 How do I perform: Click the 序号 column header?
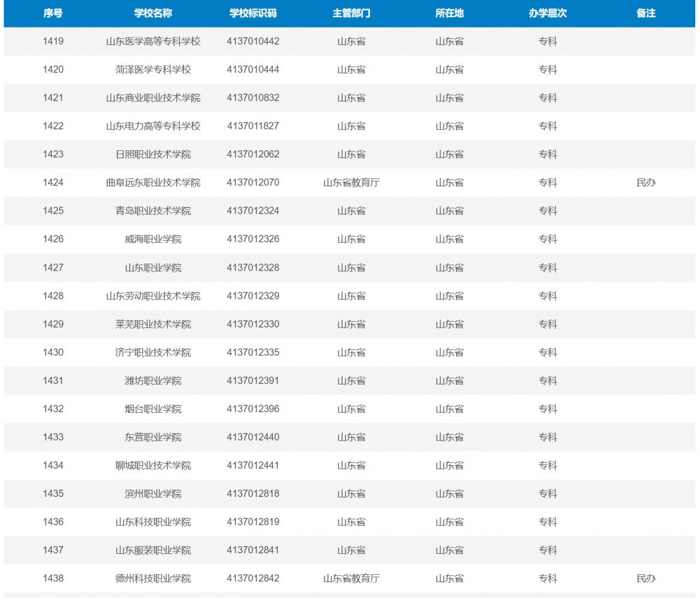[x=53, y=13]
